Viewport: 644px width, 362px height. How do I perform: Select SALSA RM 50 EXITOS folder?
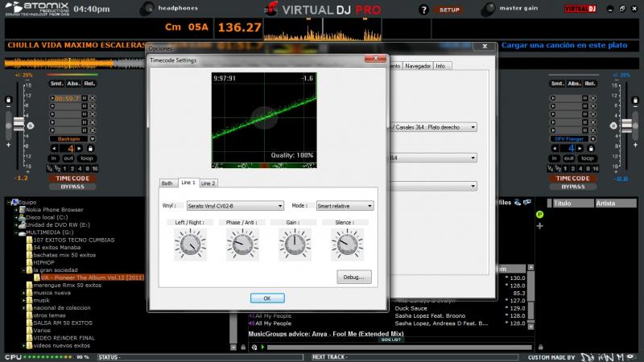63,323
